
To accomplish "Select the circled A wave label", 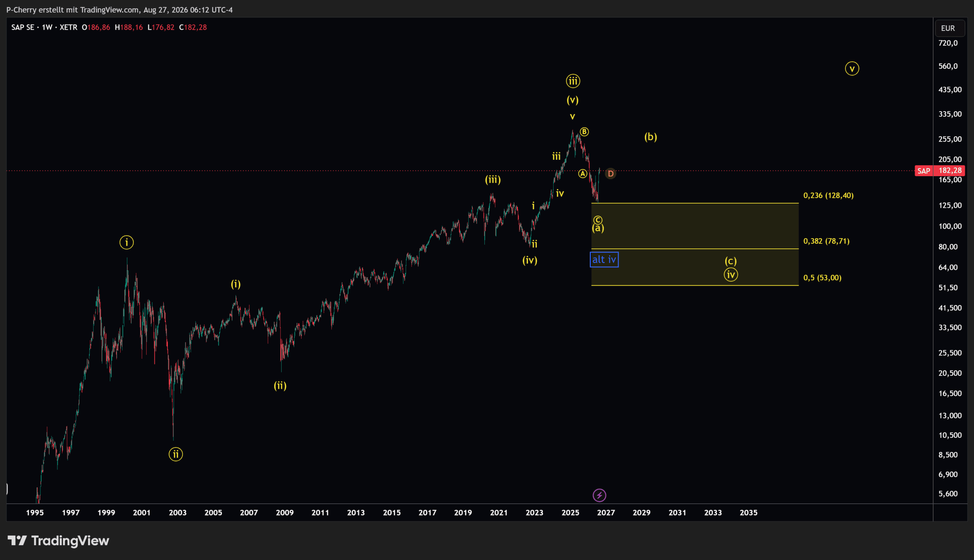I will pyautogui.click(x=582, y=174).
